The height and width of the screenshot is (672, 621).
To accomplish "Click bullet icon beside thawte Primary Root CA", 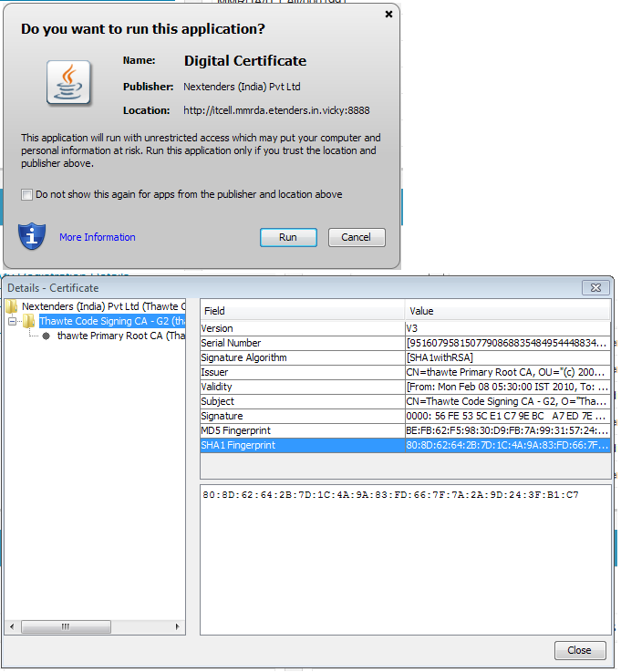I will (x=46, y=336).
